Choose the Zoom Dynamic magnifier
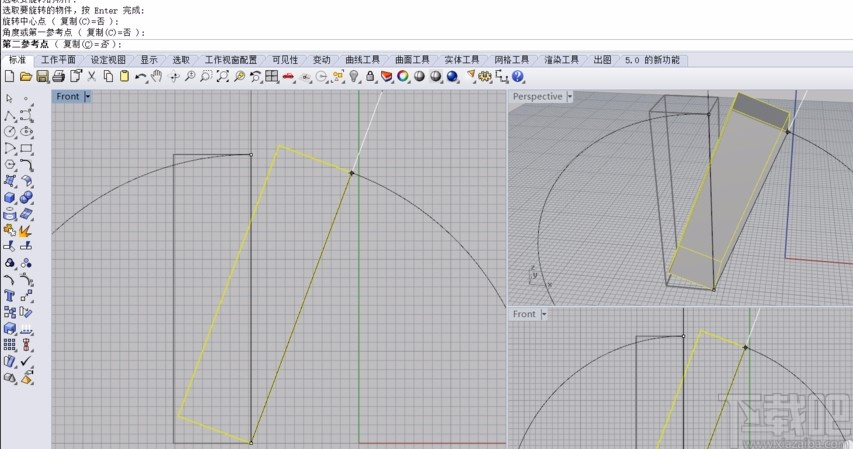Viewport: 853px width, 449px height. pos(190,77)
